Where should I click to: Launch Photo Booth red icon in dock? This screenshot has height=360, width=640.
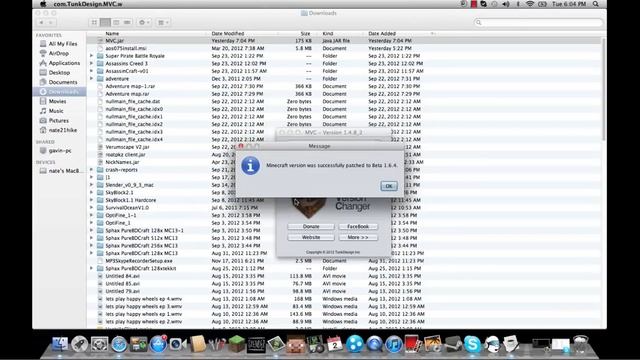413,344
